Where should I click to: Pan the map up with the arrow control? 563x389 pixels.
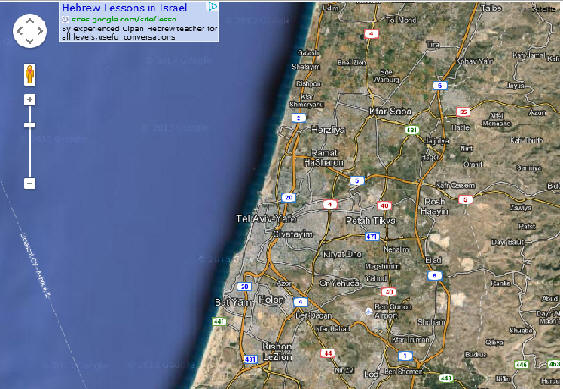tap(30, 21)
